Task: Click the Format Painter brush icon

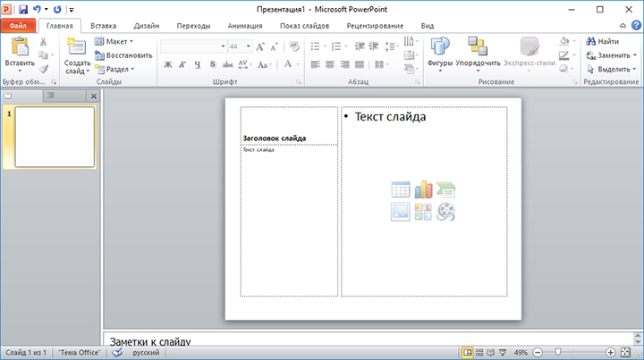Action: 43,69
